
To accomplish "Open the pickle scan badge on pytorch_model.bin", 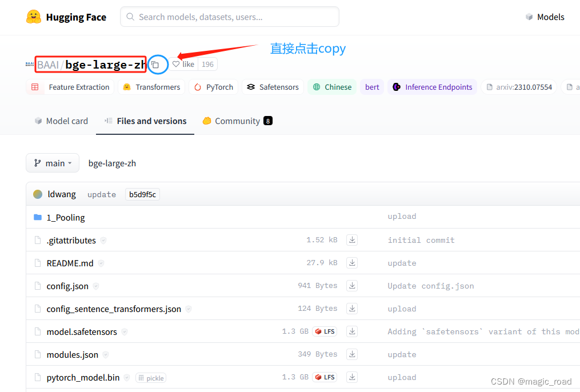I will [x=150, y=378].
